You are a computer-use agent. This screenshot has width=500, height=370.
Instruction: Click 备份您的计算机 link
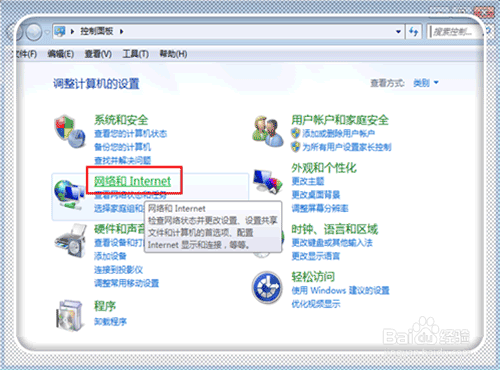tap(122, 147)
